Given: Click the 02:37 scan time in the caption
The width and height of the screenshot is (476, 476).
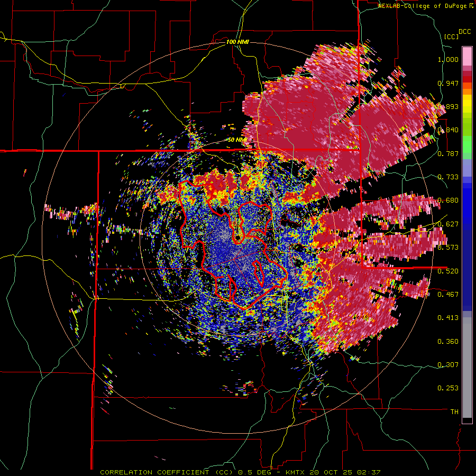Looking at the screenshot, I should pyautogui.click(x=369, y=472).
